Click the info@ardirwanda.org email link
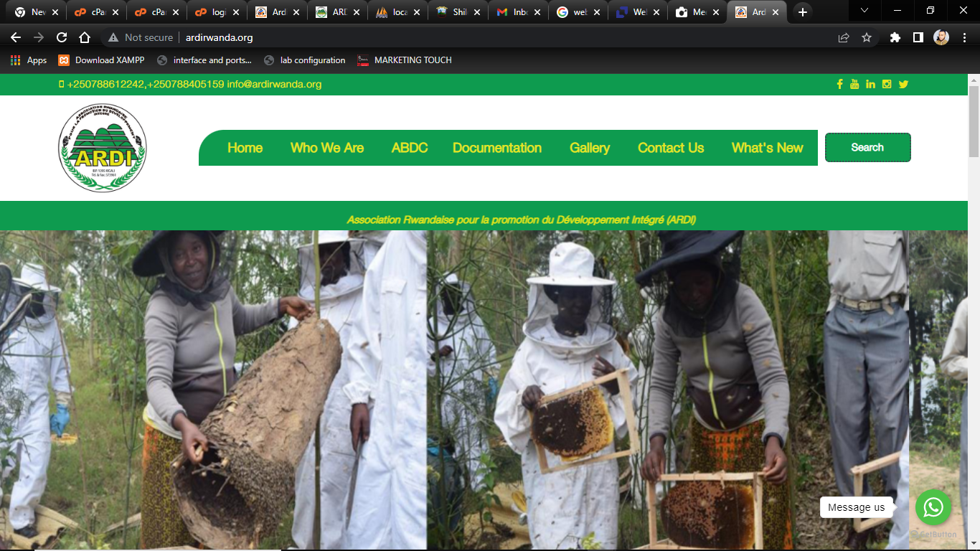The height and width of the screenshot is (551, 980). 274,84
